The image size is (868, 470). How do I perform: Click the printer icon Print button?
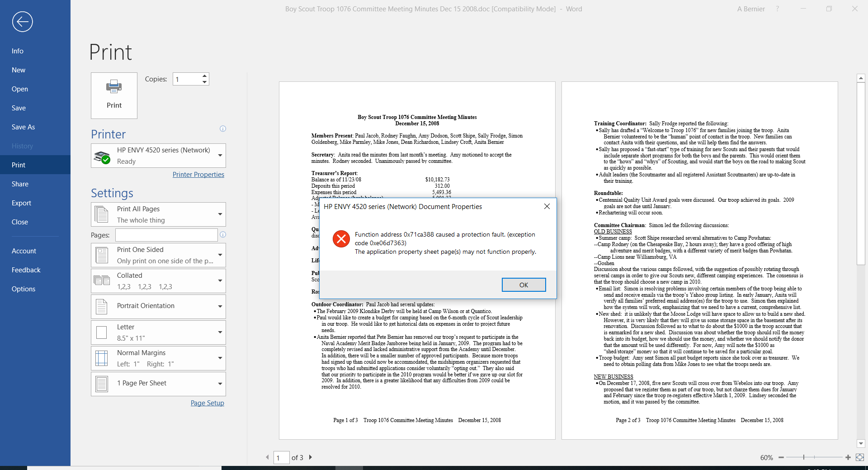(114, 95)
